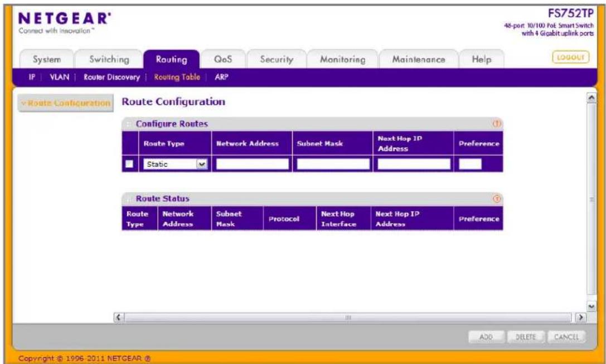Image resolution: width=606 pixels, height=364 pixels.
Task: Click the horizontal scrollbar right arrow
Action: (580, 318)
